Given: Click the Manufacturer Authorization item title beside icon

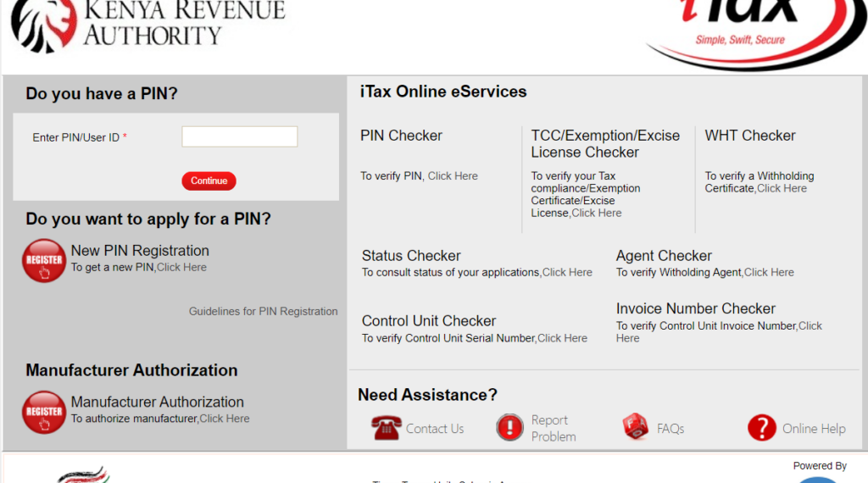Looking at the screenshot, I should coord(157,402).
